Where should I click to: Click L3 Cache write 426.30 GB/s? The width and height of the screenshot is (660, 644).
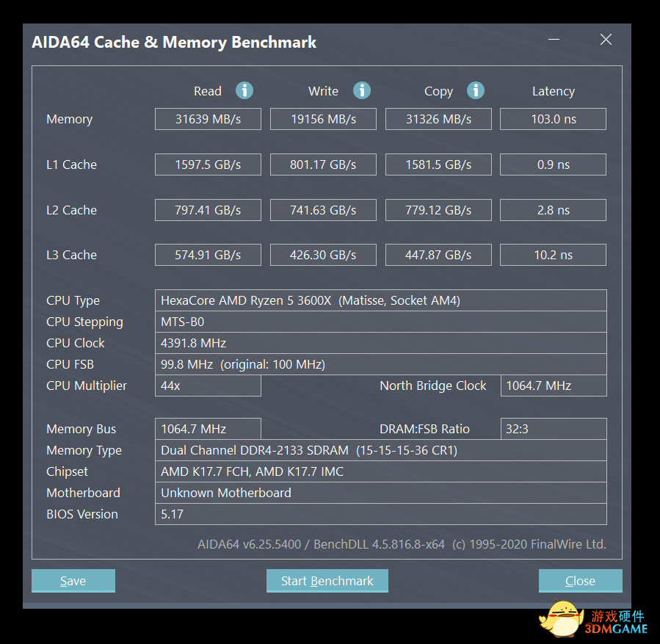(323, 255)
